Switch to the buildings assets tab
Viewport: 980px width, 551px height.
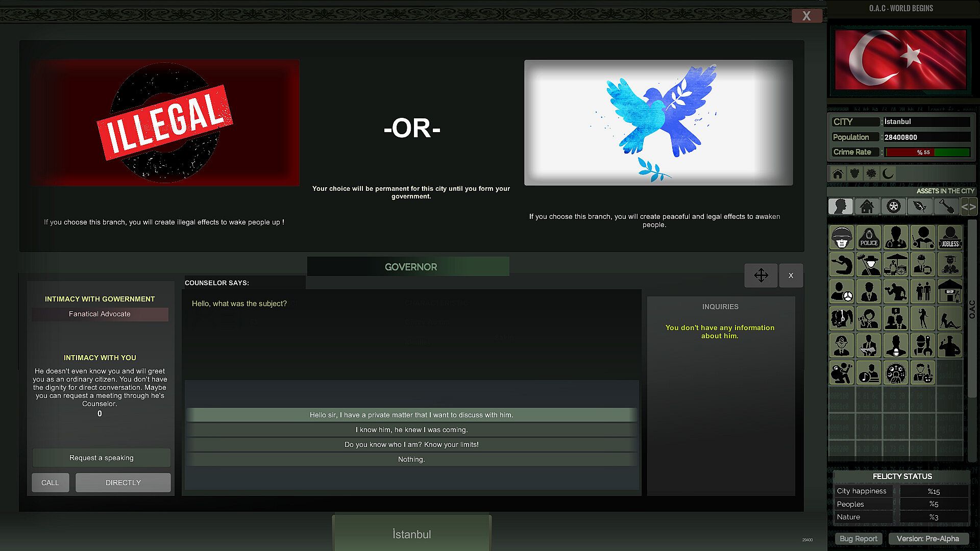(867, 207)
